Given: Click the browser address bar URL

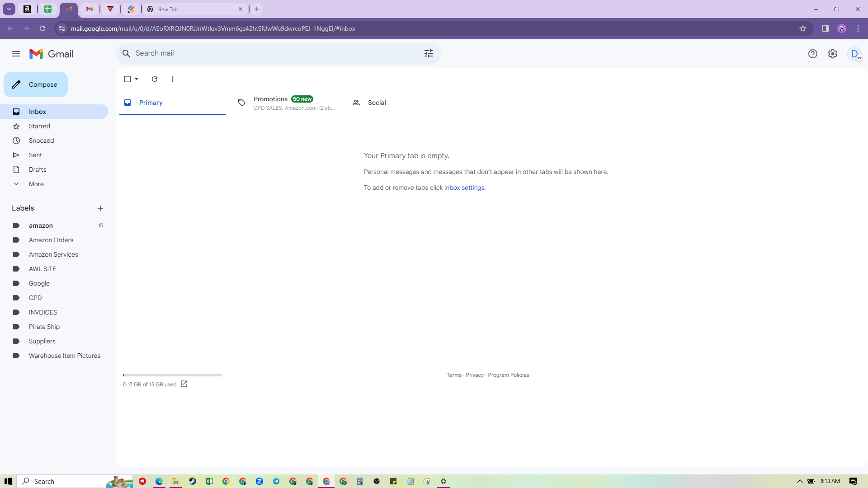Looking at the screenshot, I should [213, 28].
